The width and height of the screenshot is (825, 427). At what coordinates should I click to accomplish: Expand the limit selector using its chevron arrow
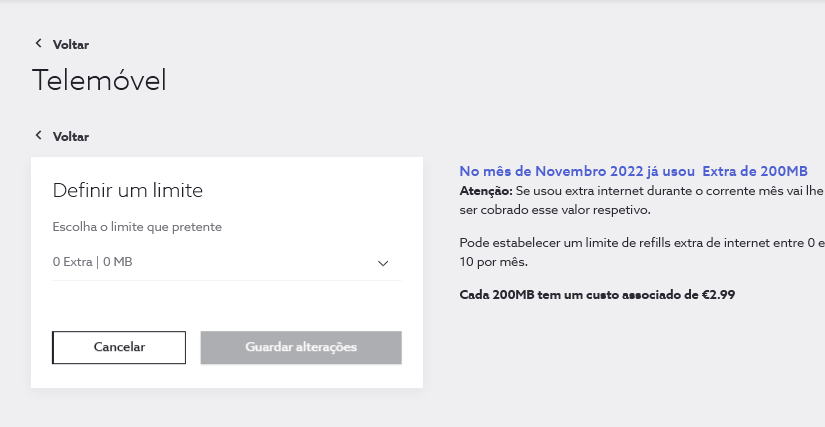(x=383, y=263)
